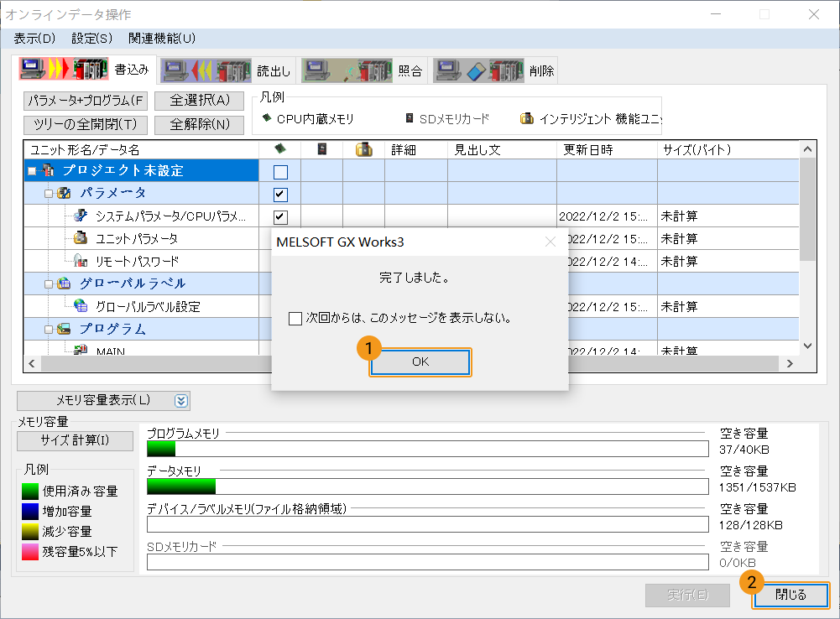The height and width of the screenshot is (619, 840).
Task: Select the グローバルラベル設定 tree row
Action: coord(142,307)
